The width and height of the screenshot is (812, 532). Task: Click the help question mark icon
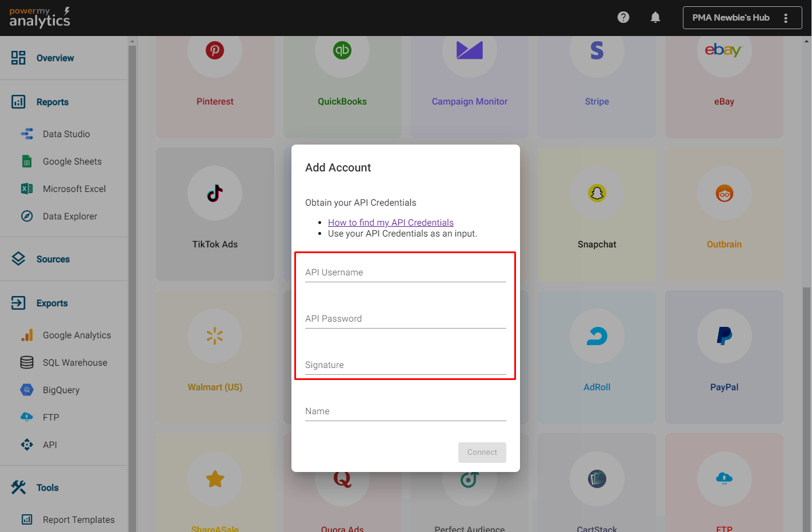coord(623,17)
